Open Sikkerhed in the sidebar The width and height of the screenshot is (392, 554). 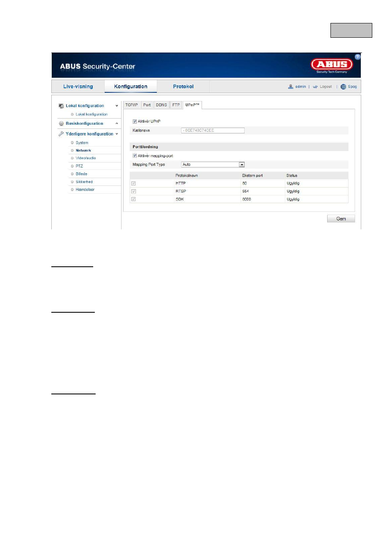[x=84, y=182]
